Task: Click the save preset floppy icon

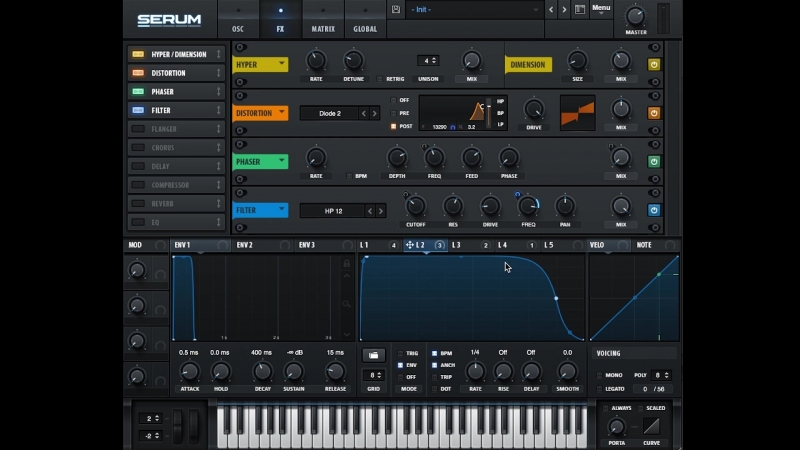Action: (x=396, y=9)
